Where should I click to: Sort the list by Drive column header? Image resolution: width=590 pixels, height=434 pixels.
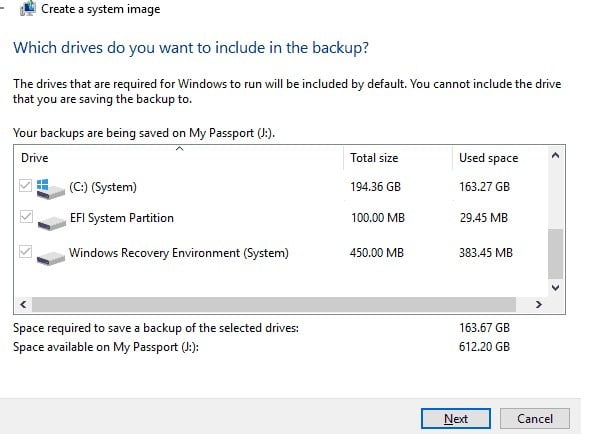(x=179, y=158)
